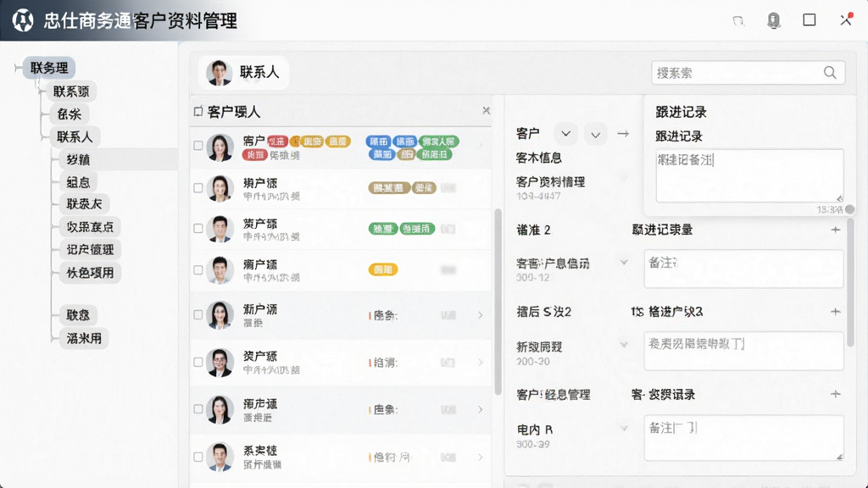Open the row chevron of the last customer
Screen dimensions: 868x488
[x=480, y=457]
